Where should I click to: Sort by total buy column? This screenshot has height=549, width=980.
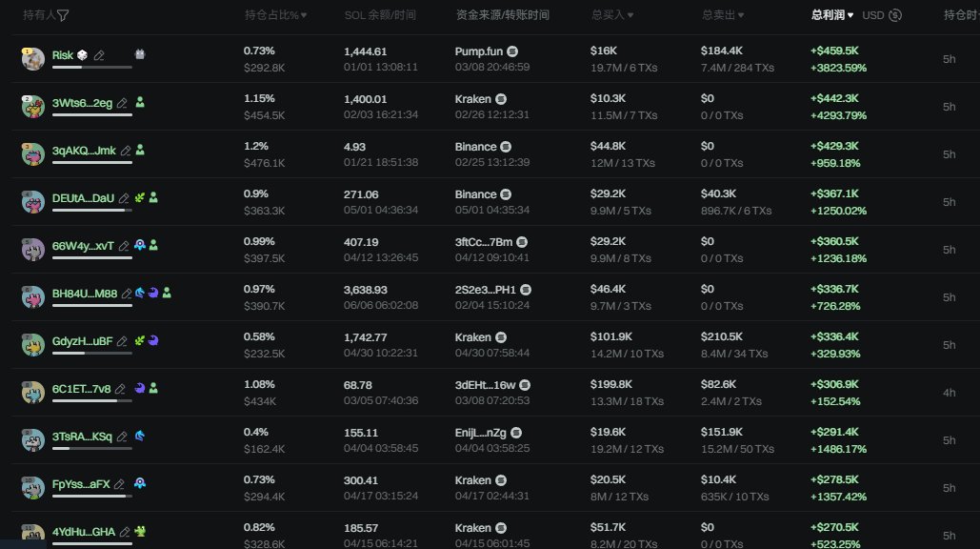pos(612,15)
